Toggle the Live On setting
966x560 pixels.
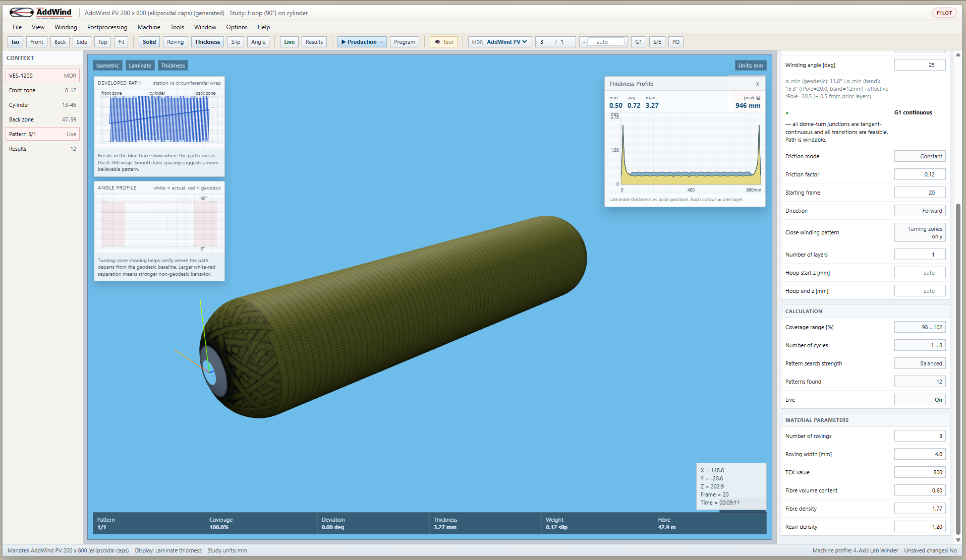pos(920,400)
